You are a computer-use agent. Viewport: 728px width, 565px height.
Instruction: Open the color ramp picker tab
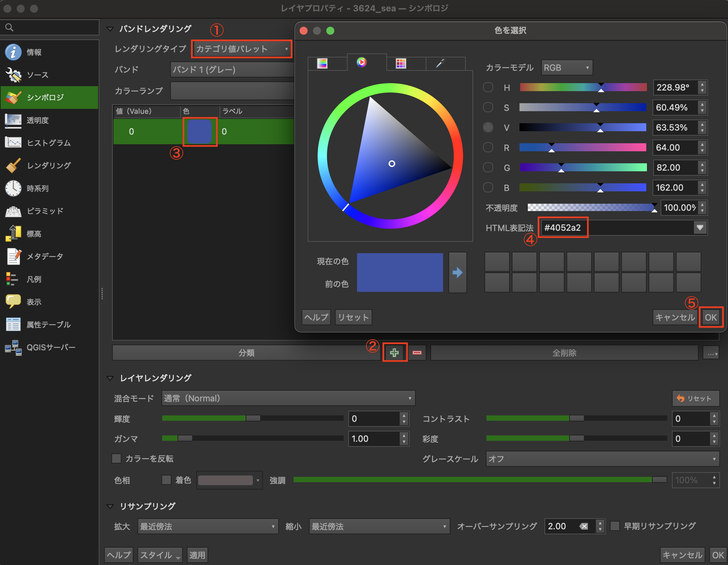(322, 63)
